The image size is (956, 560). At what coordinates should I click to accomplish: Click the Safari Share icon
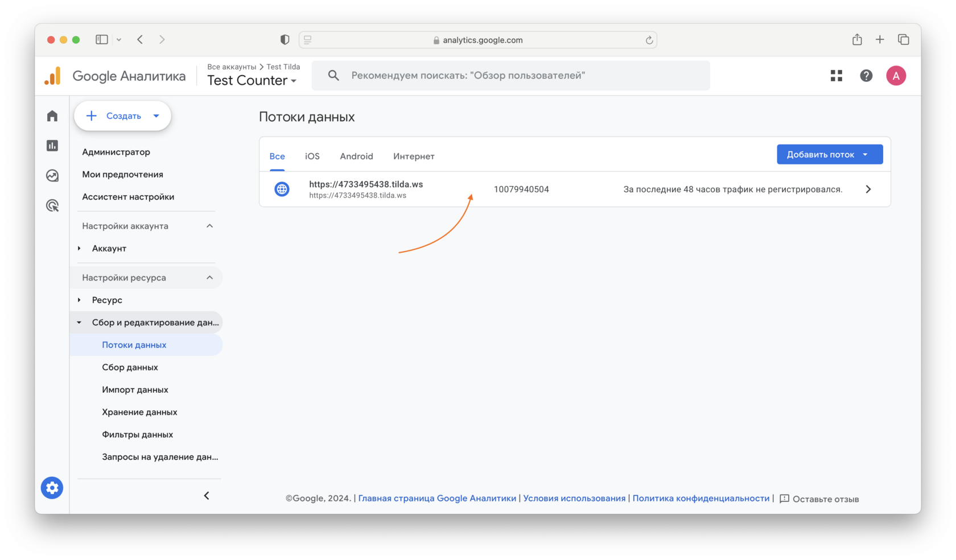[x=857, y=39]
